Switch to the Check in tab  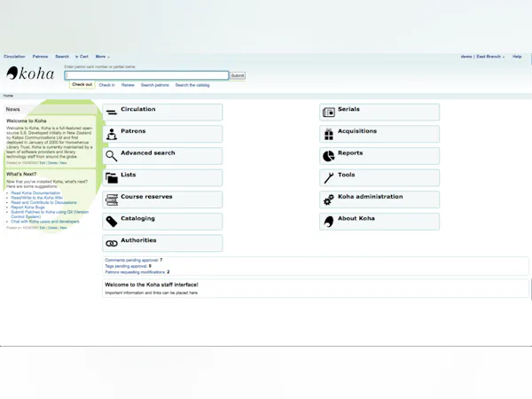tap(107, 85)
